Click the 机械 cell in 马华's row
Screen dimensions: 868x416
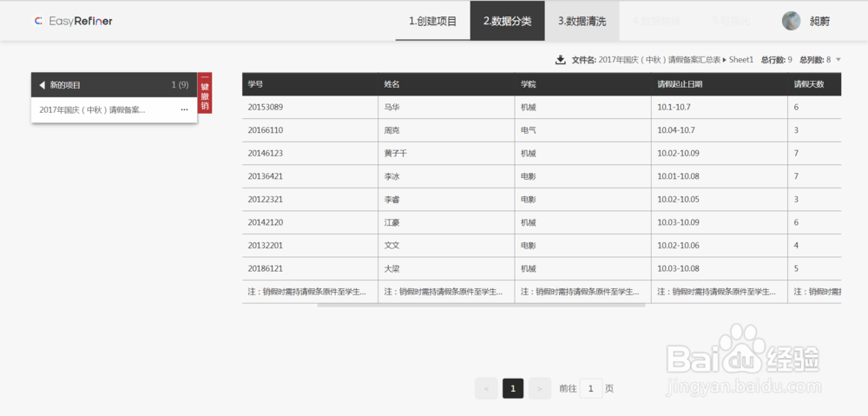click(583, 107)
